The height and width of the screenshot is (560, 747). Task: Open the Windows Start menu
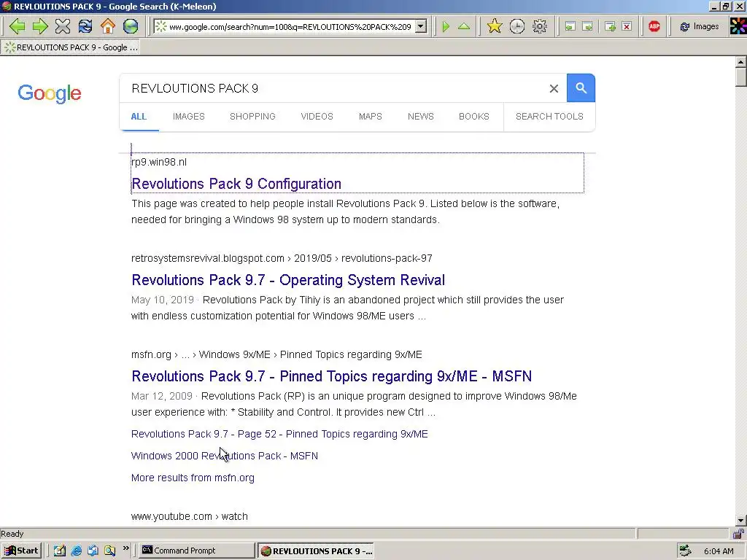coord(21,551)
